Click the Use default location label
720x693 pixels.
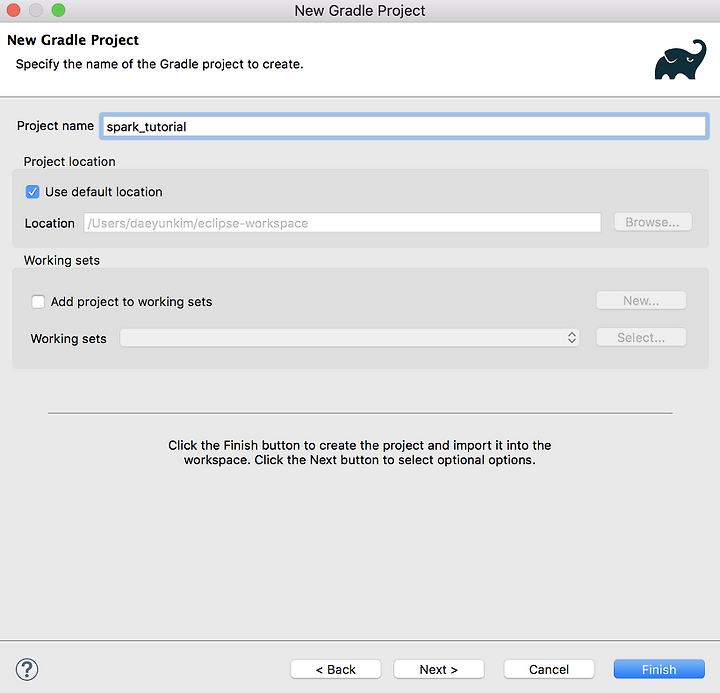(x=104, y=192)
